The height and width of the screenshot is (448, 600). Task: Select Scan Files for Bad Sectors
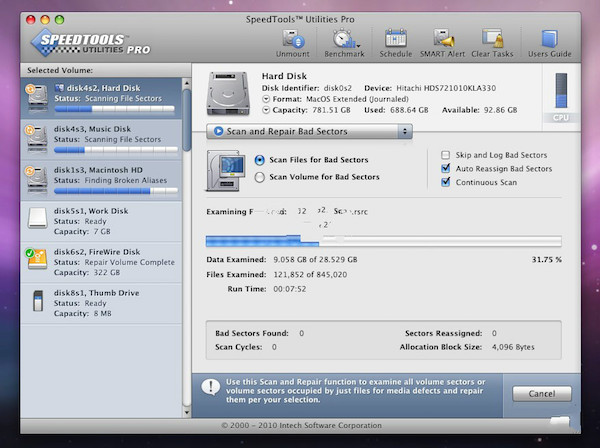coord(260,160)
